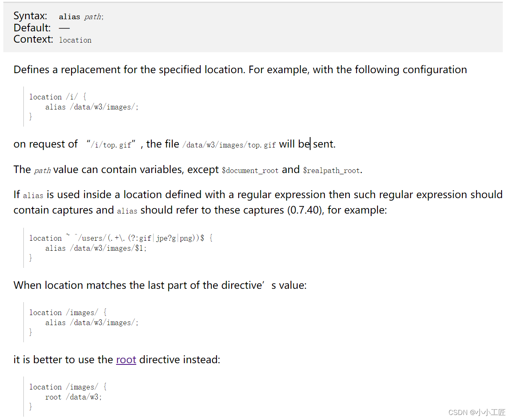Click the 'Syntax:' label
The width and height of the screenshot is (512, 420).
(x=31, y=16)
